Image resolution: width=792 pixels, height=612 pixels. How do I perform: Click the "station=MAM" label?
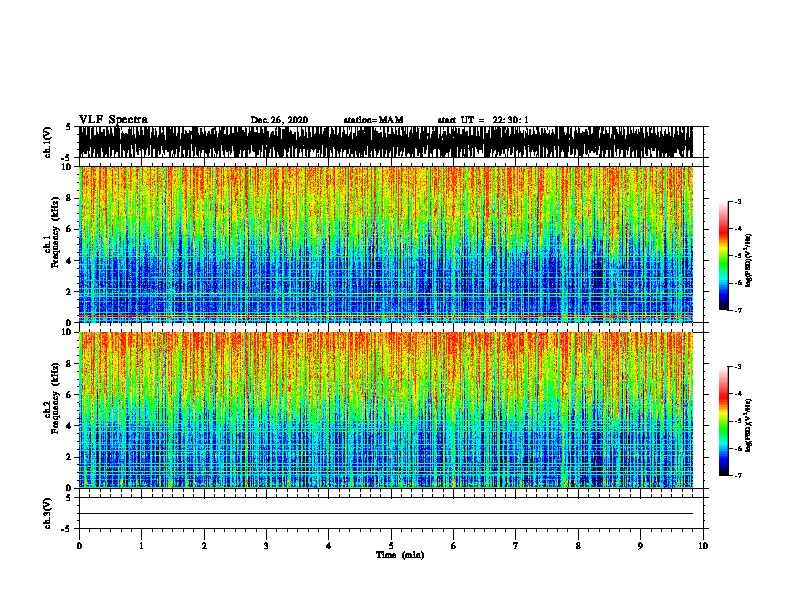373,120
